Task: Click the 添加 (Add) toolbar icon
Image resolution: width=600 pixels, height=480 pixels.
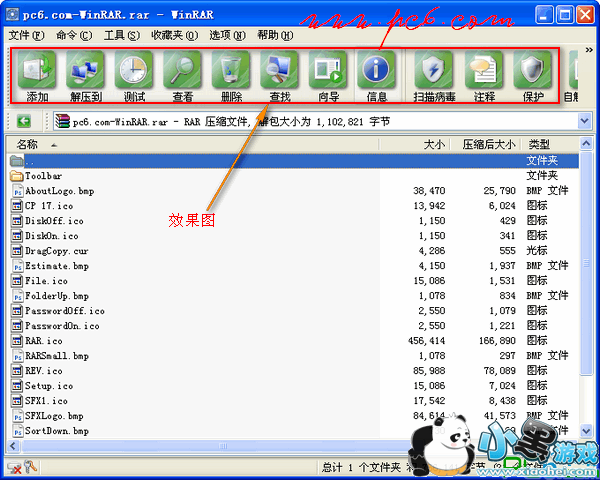Action: [37, 76]
